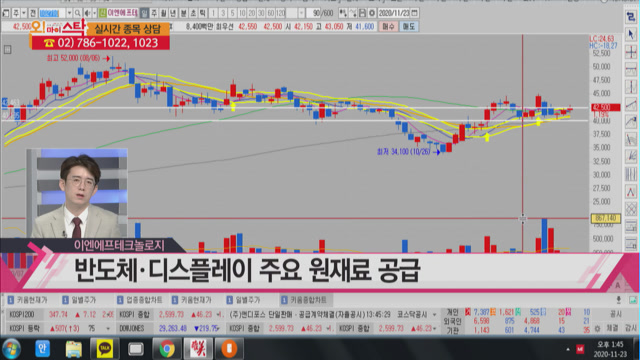Open the KOSPI 등락 ticker dropdown arrow
The image size is (640, 360).
click(108, 328)
